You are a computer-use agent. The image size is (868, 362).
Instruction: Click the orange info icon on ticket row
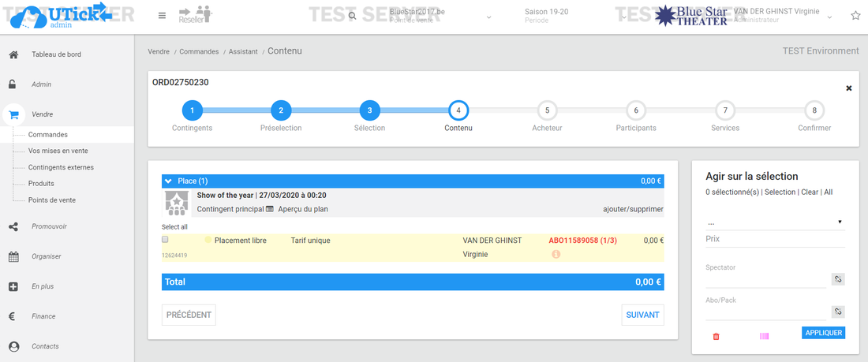pyautogui.click(x=556, y=255)
